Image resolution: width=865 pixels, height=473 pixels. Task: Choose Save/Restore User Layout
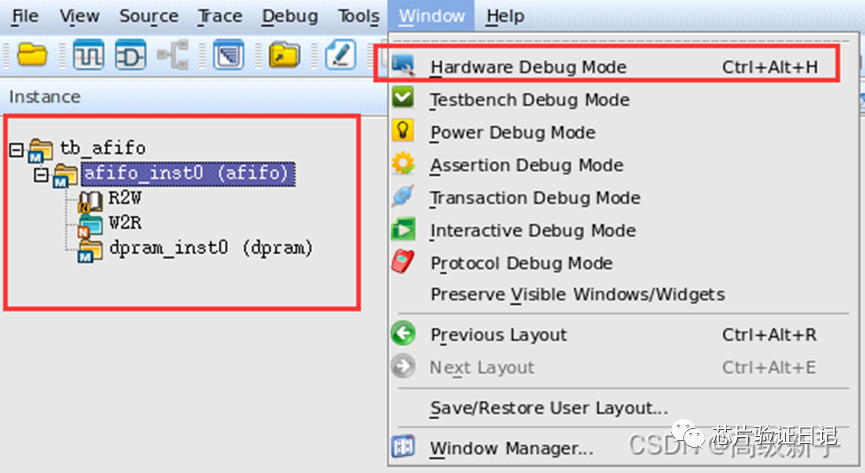[623, 408]
